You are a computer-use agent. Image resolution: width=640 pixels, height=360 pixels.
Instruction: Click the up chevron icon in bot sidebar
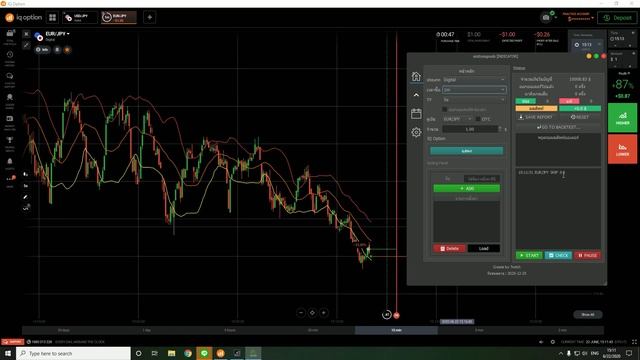[416, 95]
